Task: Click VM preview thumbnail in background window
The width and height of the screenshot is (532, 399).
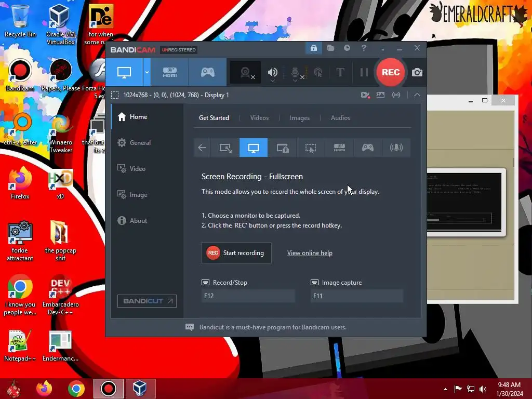Action: click(x=466, y=202)
